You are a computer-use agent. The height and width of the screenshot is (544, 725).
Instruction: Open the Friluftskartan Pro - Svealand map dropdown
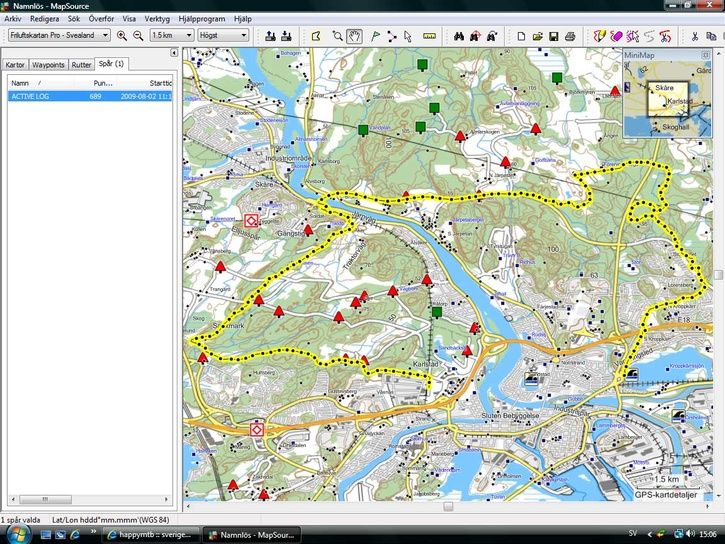point(59,35)
